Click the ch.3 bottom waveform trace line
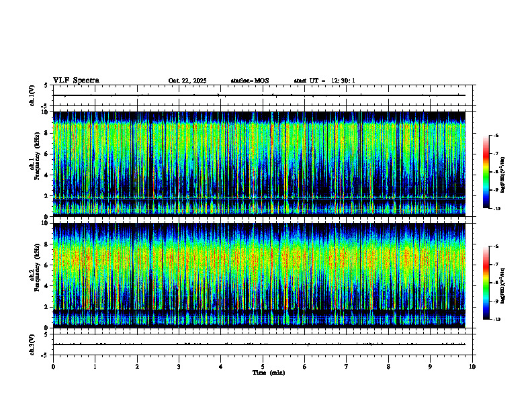 coord(259,345)
